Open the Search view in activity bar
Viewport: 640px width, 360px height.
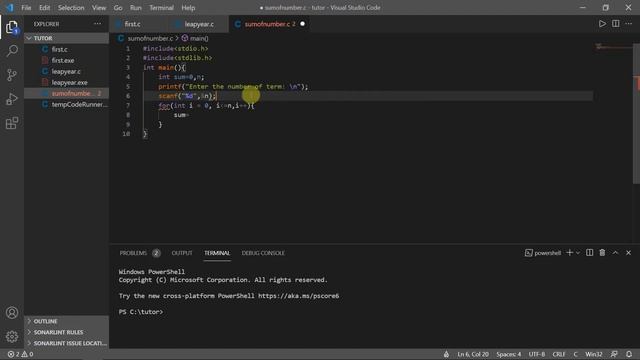tap(12, 51)
